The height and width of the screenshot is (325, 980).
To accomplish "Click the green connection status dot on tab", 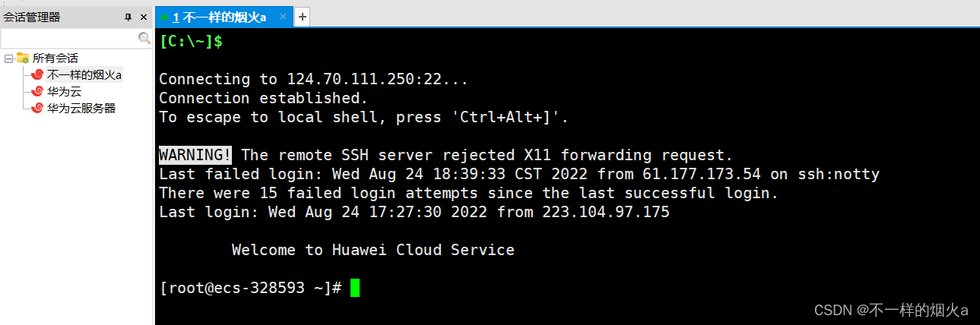I will coord(164,17).
